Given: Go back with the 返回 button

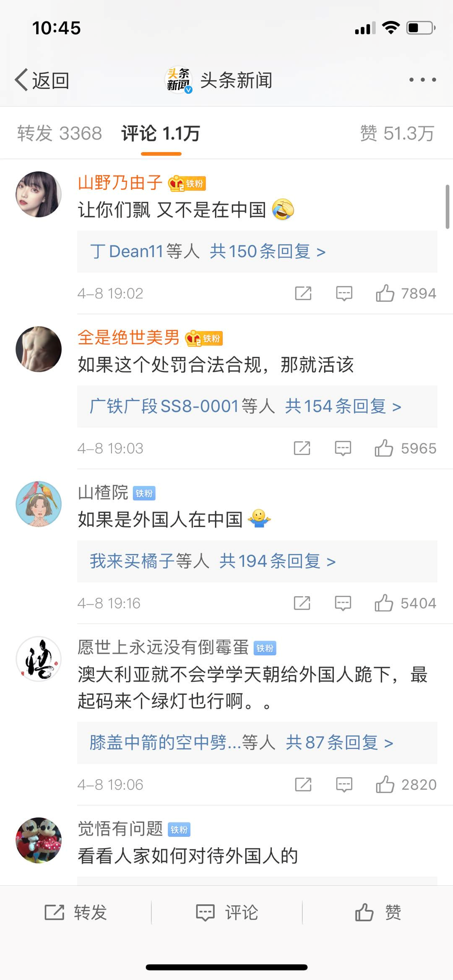Looking at the screenshot, I should click(x=42, y=80).
